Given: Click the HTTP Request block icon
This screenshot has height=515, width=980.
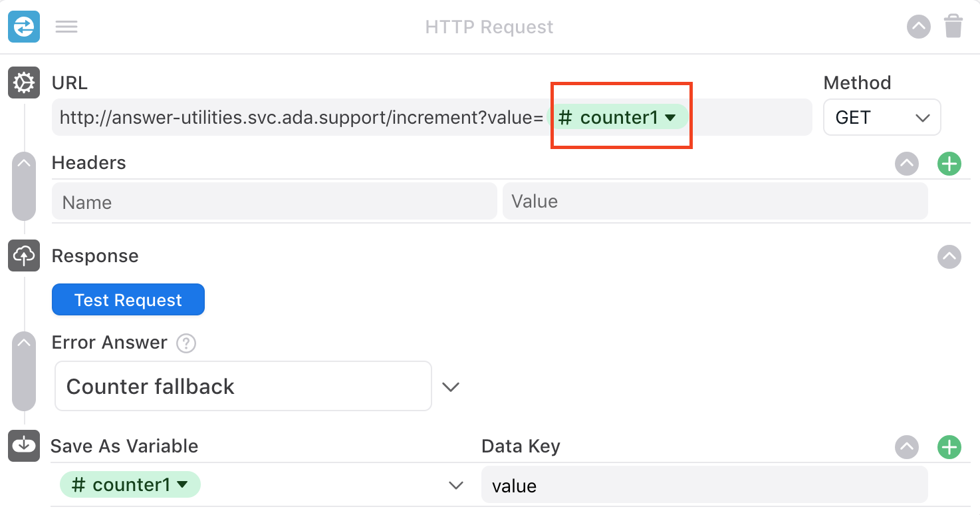Looking at the screenshot, I should click(x=24, y=27).
